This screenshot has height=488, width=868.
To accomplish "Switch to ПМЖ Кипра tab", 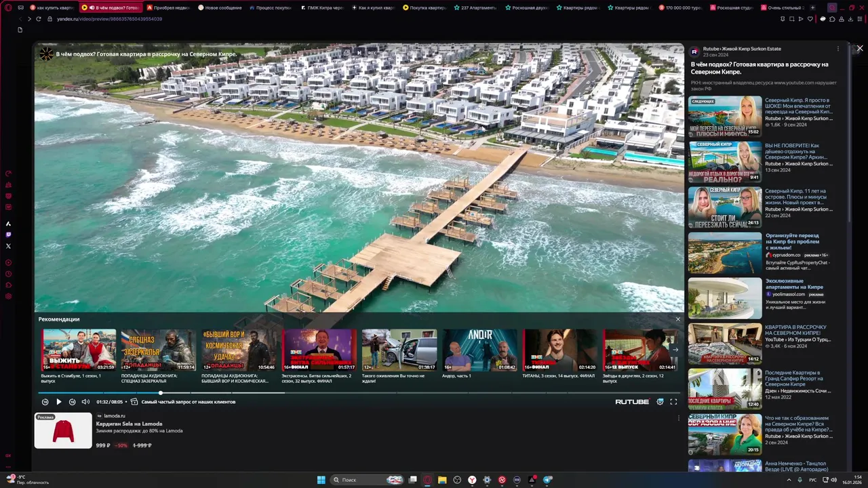I will click(x=323, y=7).
